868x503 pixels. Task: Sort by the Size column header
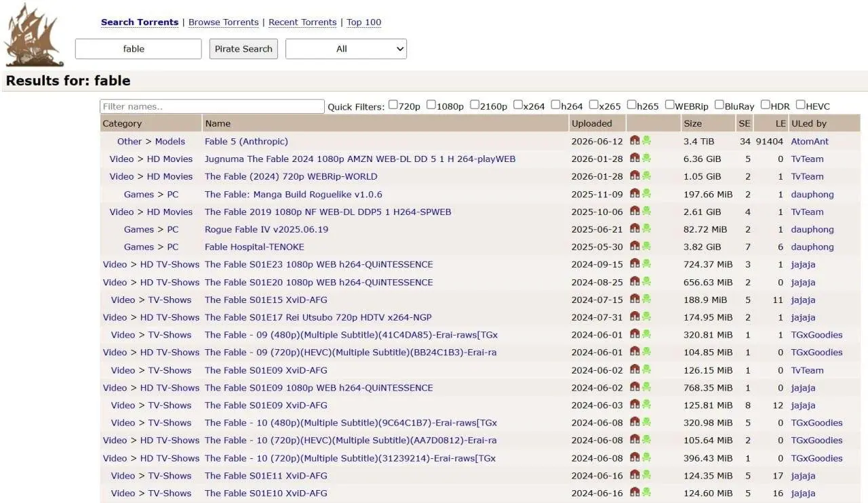point(692,123)
